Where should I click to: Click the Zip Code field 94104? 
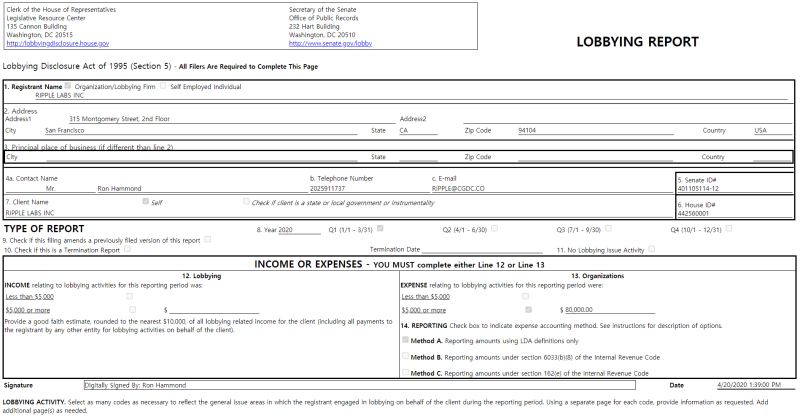coord(595,131)
